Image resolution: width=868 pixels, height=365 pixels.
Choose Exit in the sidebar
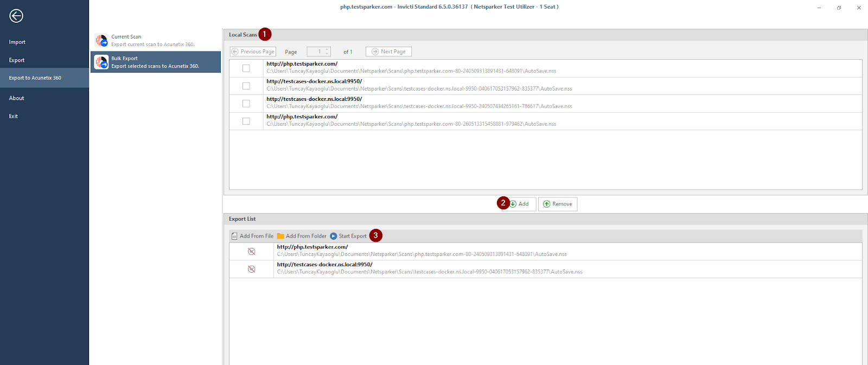pyautogui.click(x=13, y=116)
